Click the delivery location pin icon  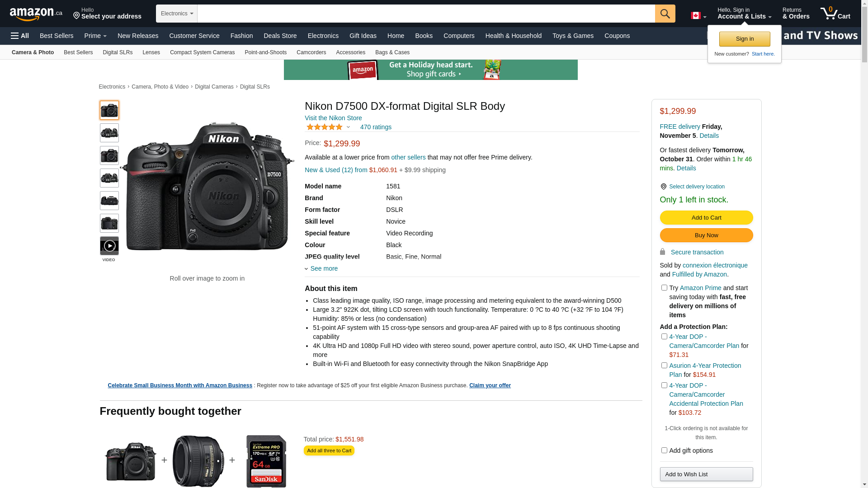(x=663, y=187)
